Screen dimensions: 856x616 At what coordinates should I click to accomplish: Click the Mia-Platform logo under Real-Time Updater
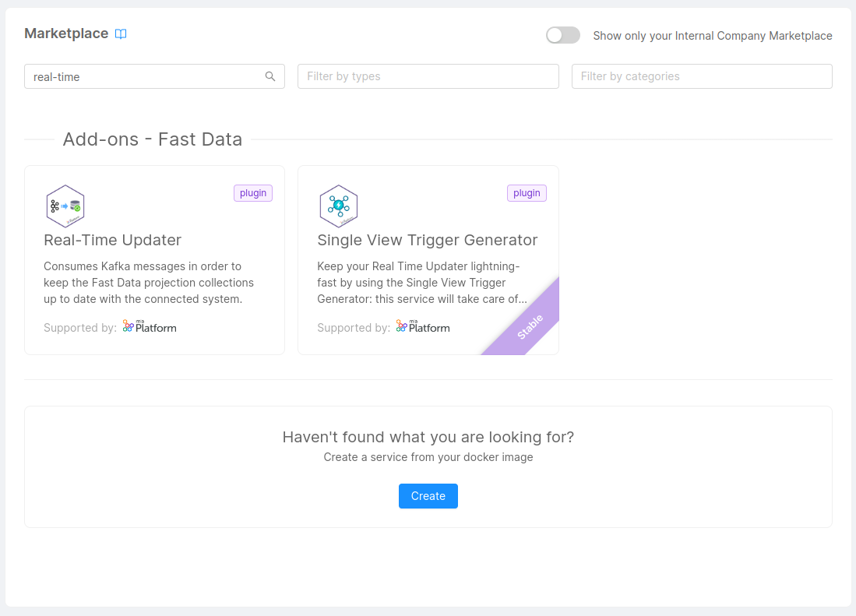(x=149, y=326)
